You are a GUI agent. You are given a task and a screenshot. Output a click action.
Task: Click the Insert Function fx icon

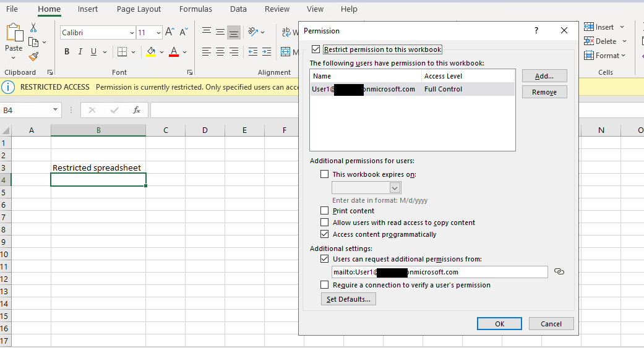point(136,110)
